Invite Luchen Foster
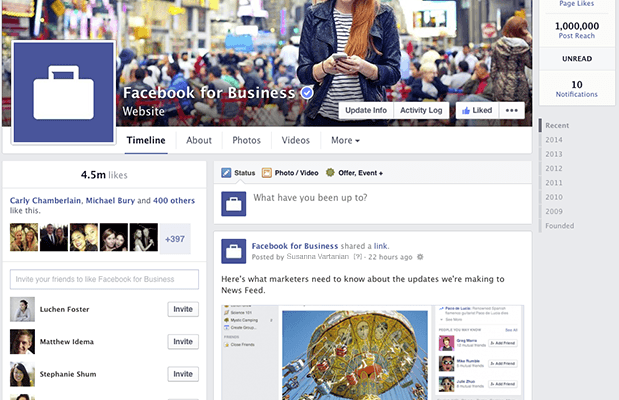 click(183, 309)
